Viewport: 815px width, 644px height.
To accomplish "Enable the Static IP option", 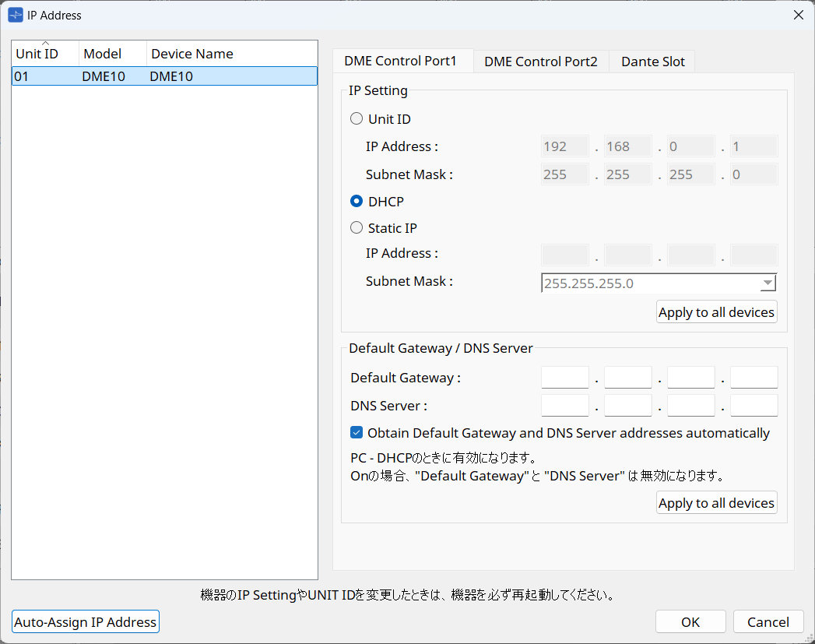I will 357,227.
